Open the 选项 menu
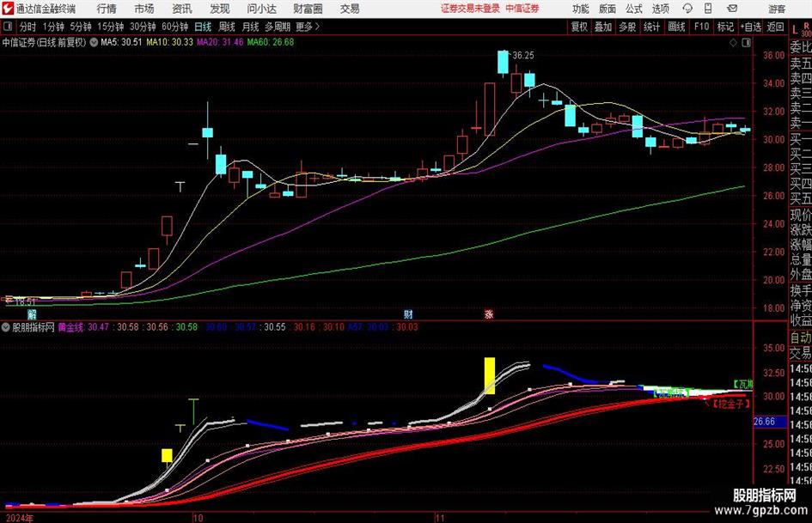The width and height of the screenshot is (812, 523). coord(660,9)
